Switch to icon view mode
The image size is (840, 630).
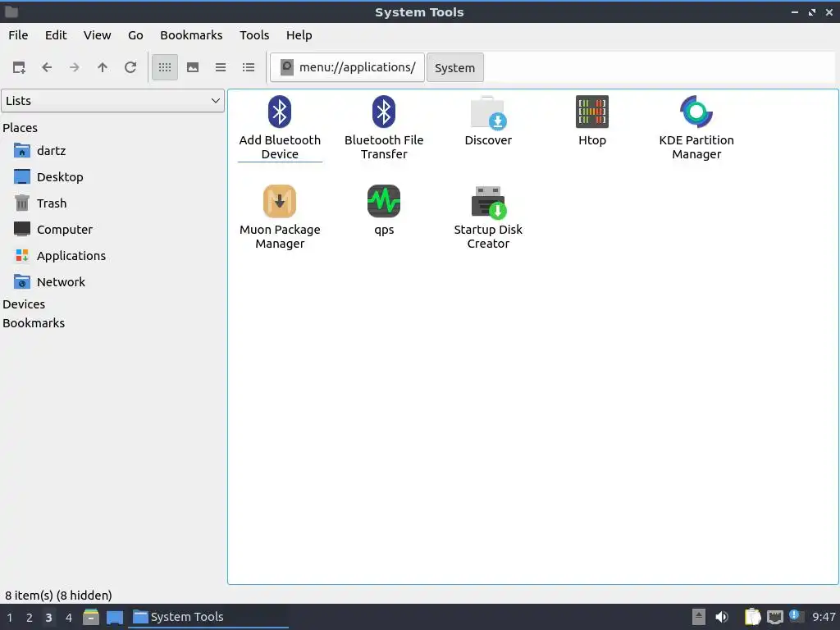click(x=165, y=67)
